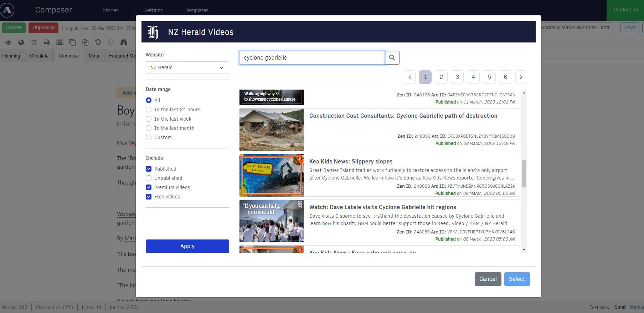
Task: Click the preview eye icon in toolbar
Action: pyautogui.click(x=8, y=42)
